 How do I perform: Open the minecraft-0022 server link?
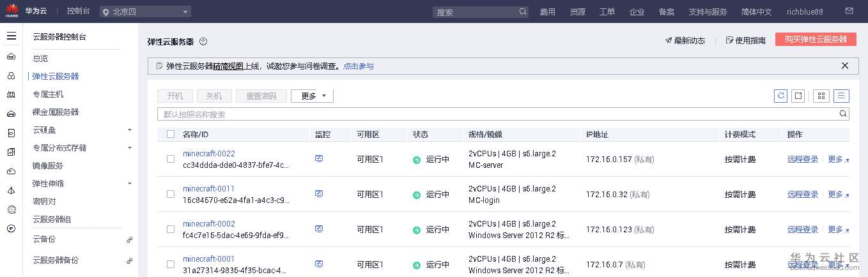208,154
